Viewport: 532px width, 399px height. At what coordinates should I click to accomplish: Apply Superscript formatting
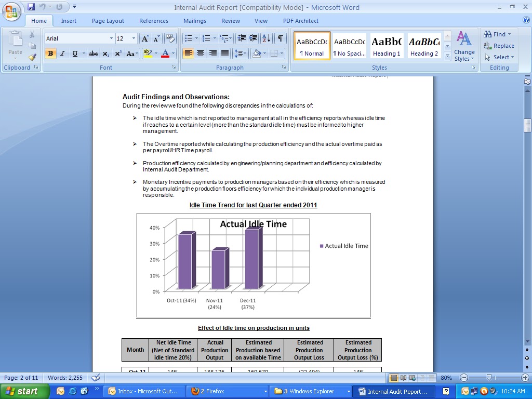click(x=118, y=54)
